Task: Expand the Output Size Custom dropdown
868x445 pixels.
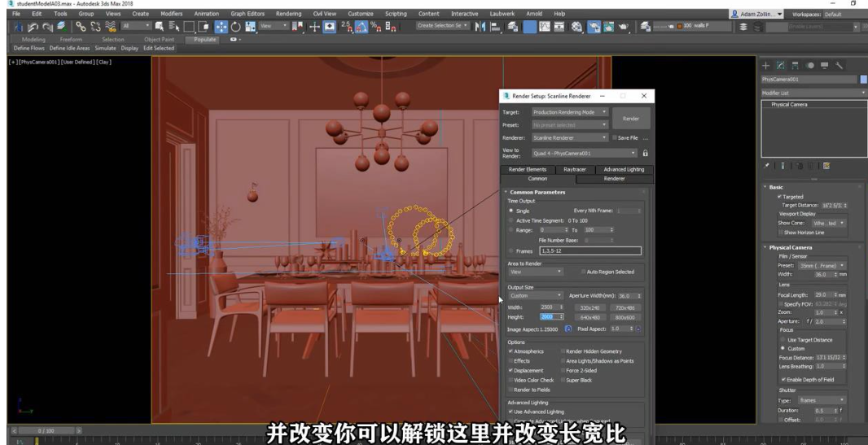Action: click(536, 295)
